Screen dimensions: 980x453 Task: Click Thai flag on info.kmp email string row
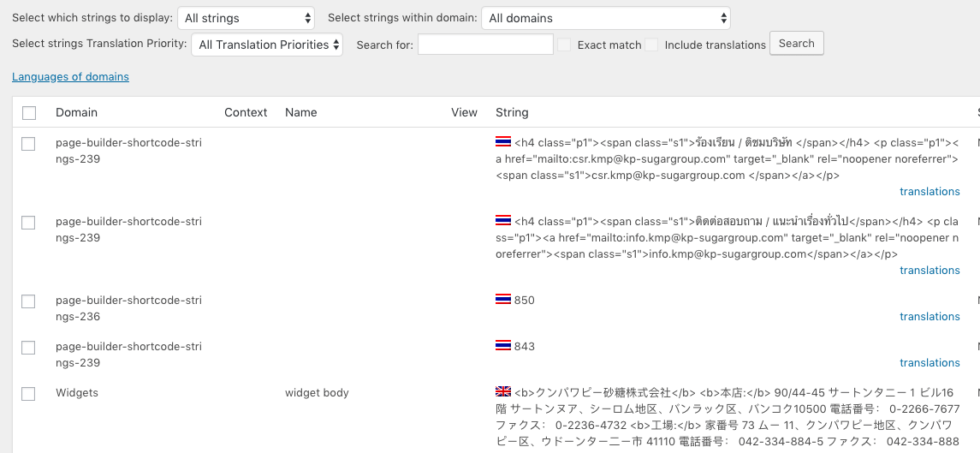click(x=503, y=221)
